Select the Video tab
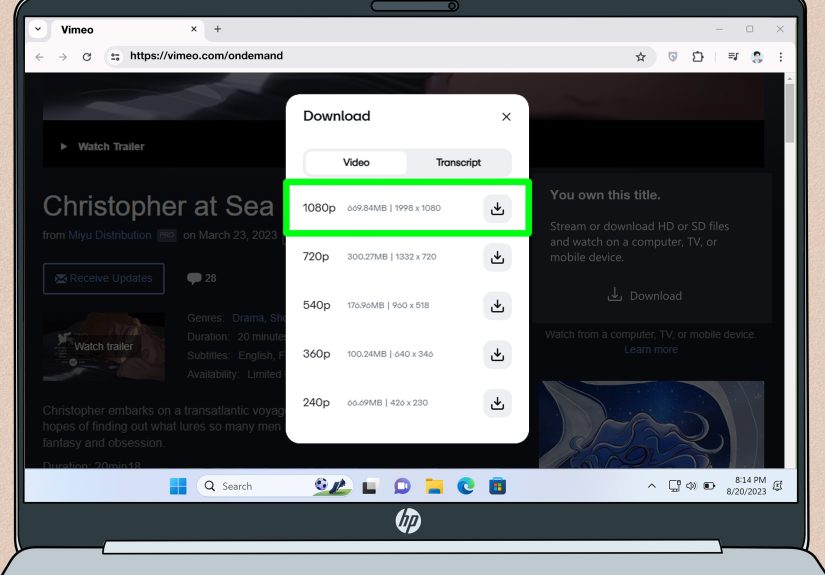The image size is (825, 575). 356,163
